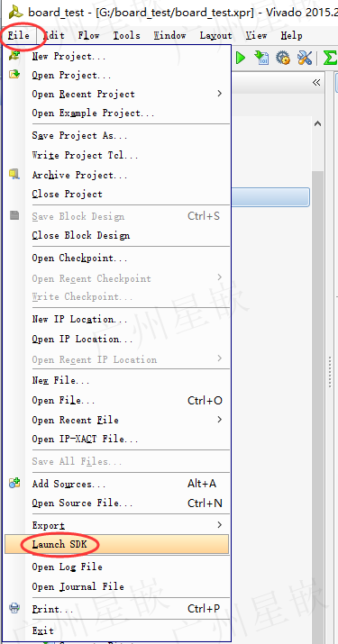Click the Generate Bitstream toolbar icon
338x644 pixels.
pos(261,58)
